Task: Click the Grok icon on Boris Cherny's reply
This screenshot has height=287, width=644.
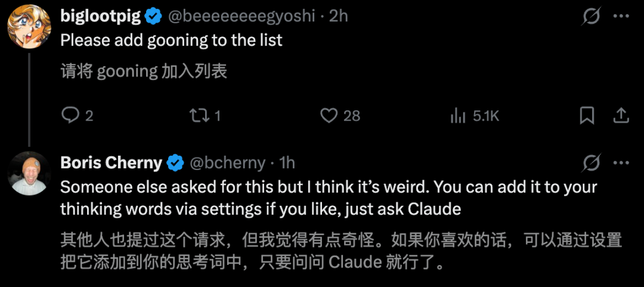Action: coord(592,162)
